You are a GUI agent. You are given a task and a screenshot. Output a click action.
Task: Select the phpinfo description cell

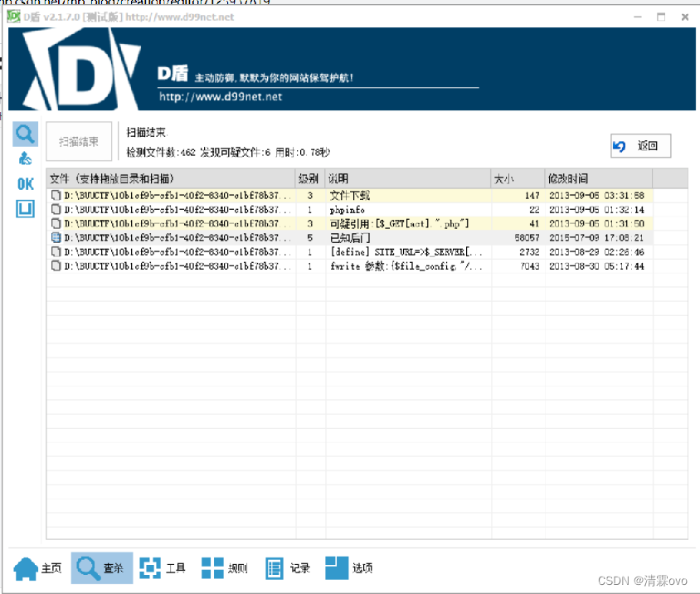tap(408, 209)
